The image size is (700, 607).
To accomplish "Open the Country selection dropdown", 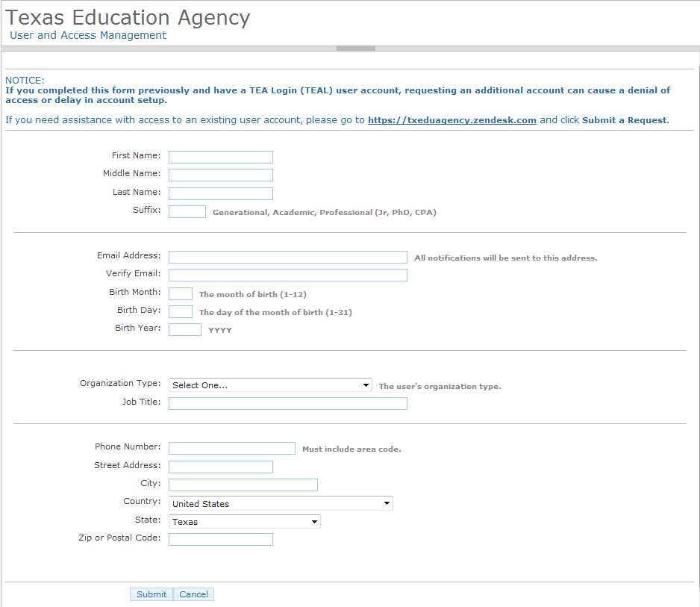I will coord(280,502).
